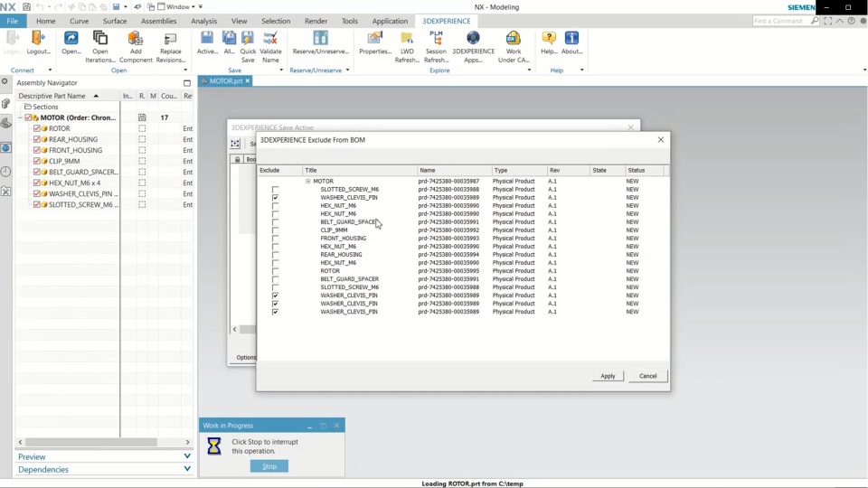Click the fullscreen icon near command search
Screen dimensions: 868x488
(x=827, y=21)
